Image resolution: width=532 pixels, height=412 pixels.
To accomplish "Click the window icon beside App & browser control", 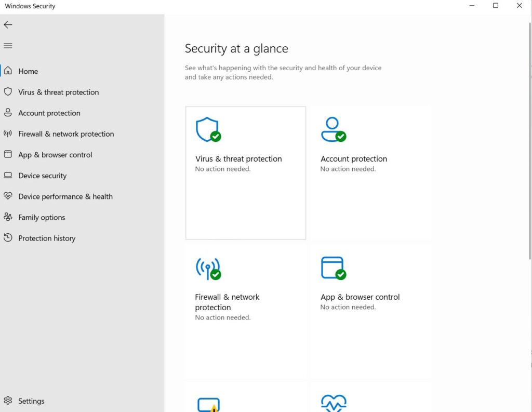I will tap(8, 154).
